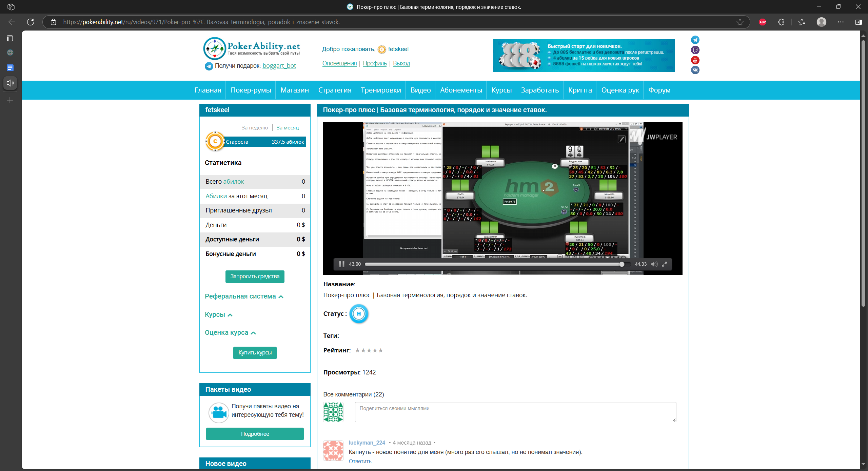Click the tab audio speaker icon in sidebar
868x471 pixels.
pos(10,83)
